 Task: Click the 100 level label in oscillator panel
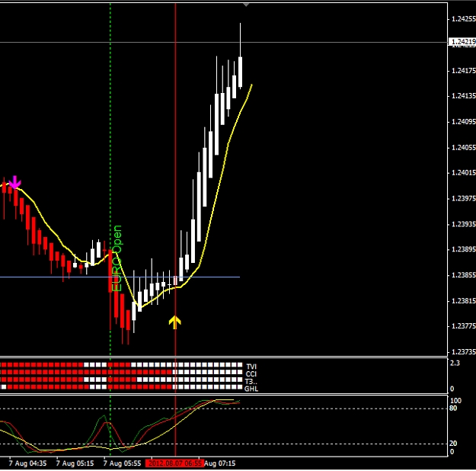click(x=455, y=400)
